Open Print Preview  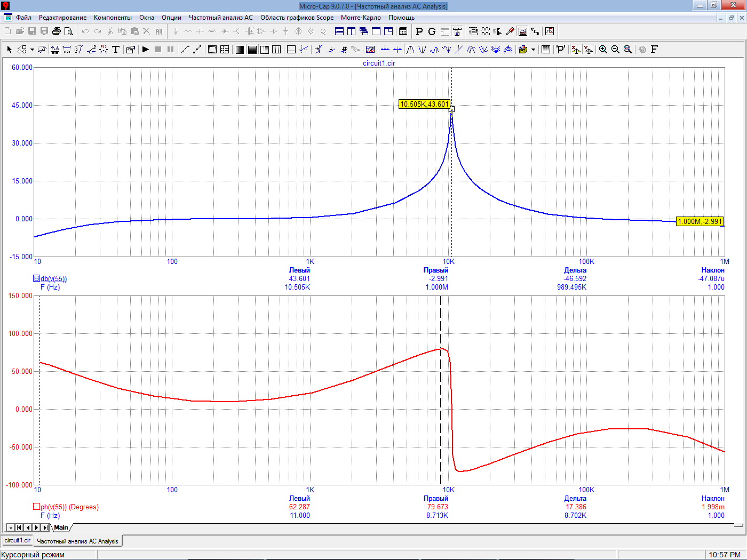coord(69,31)
